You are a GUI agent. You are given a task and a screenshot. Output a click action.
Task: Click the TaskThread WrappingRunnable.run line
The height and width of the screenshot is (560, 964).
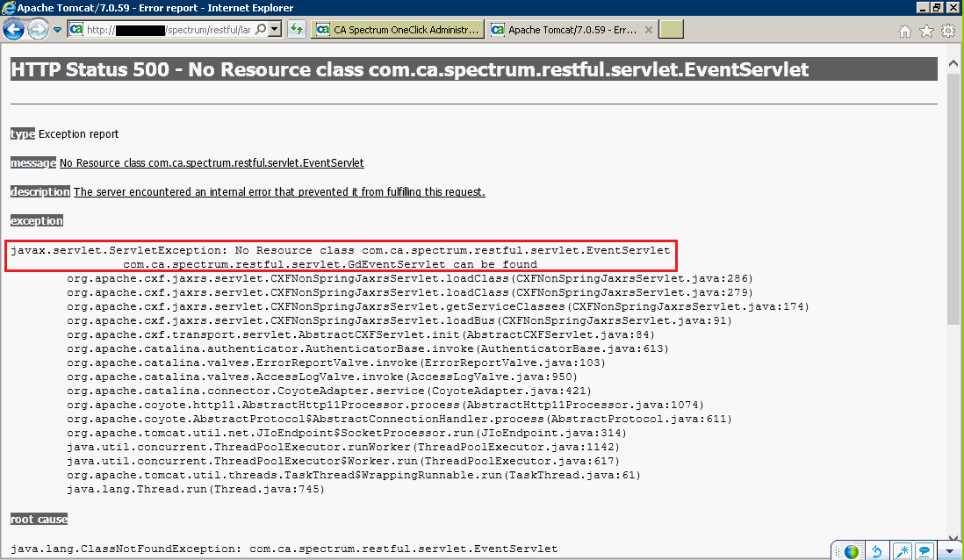coord(354,475)
